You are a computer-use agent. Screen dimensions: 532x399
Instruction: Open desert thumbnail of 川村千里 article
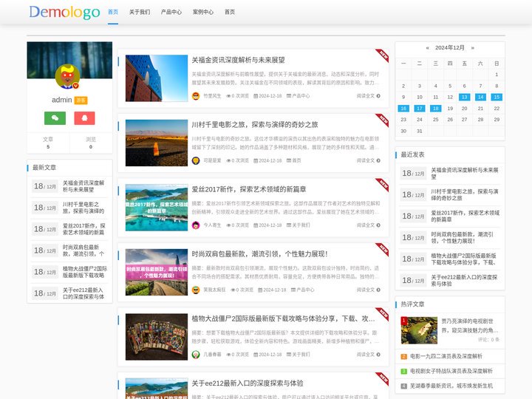157,143
